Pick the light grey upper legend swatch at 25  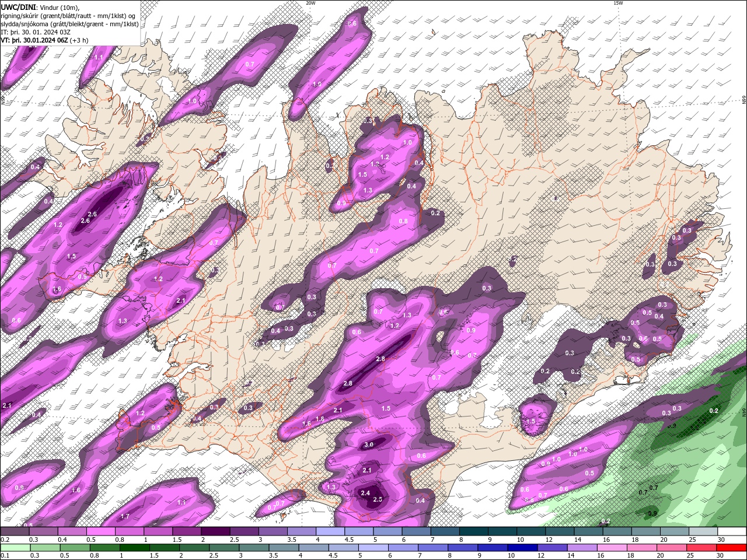click(x=703, y=531)
